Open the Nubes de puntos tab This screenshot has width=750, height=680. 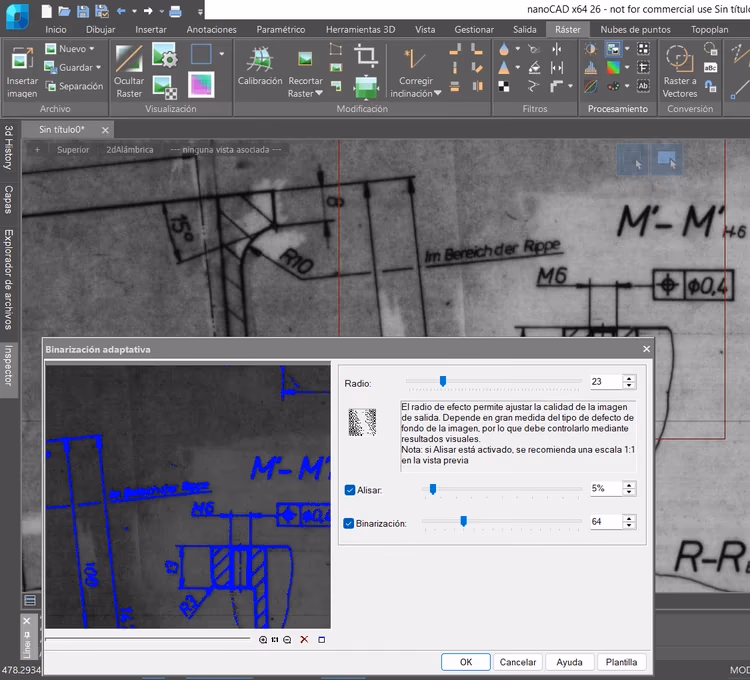pyautogui.click(x=635, y=30)
